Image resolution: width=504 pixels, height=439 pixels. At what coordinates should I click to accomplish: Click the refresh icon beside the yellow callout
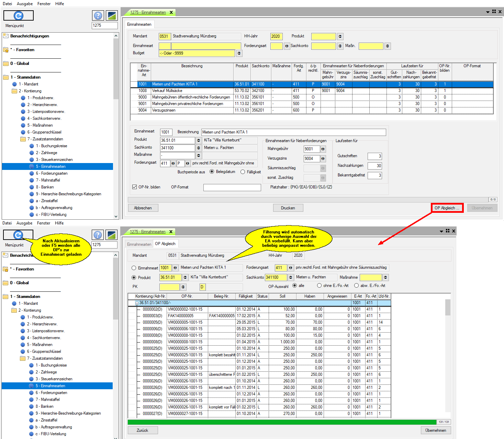[18, 235]
